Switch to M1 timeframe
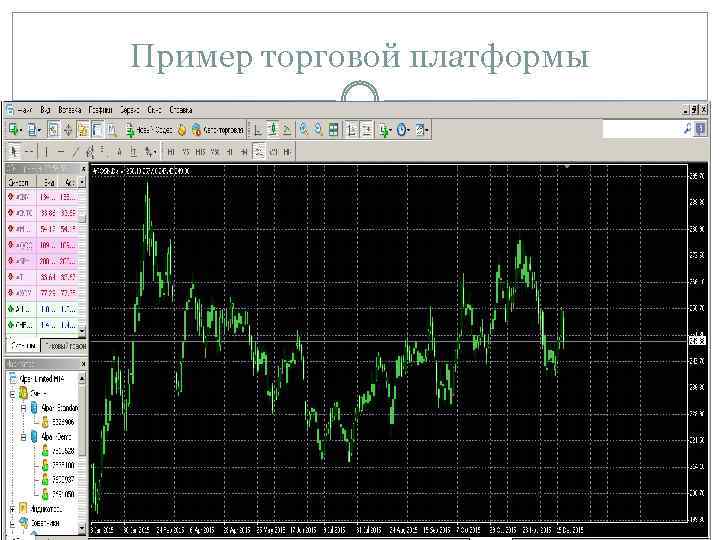720x540 pixels. point(171,152)
